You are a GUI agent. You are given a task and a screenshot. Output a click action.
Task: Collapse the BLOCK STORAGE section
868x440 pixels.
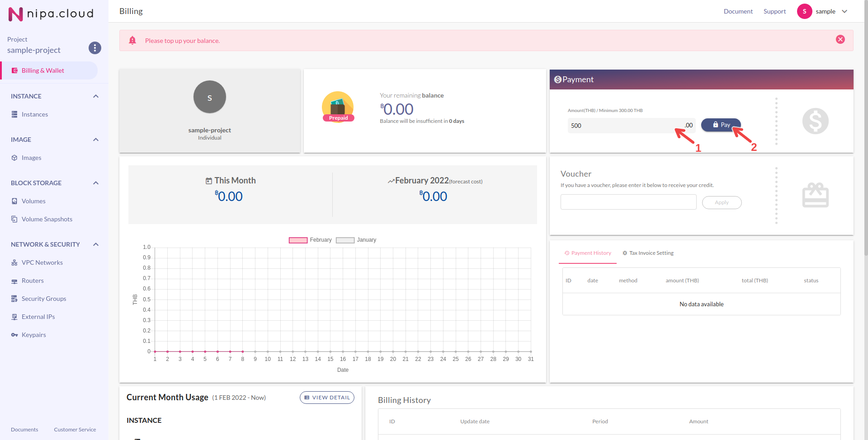pyautogui.click(x=96, y=183)
